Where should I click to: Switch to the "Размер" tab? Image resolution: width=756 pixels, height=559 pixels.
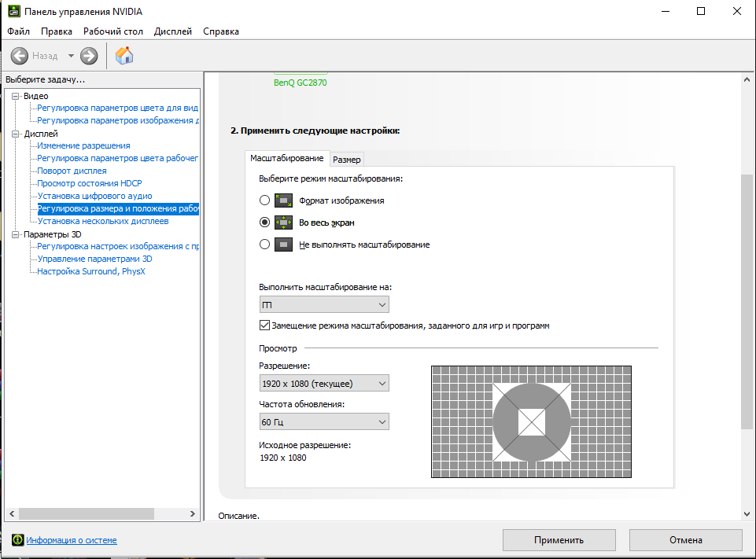coord(347,160)
